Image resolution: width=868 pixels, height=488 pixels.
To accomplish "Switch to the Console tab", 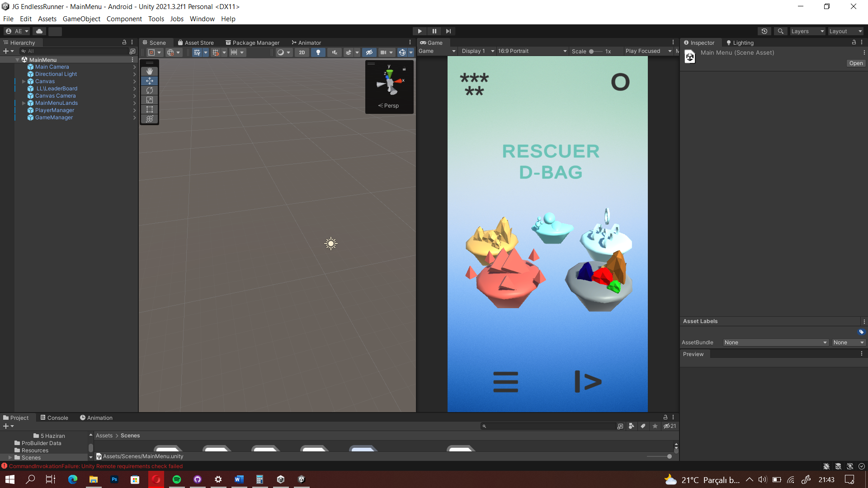I will (54, 418).
